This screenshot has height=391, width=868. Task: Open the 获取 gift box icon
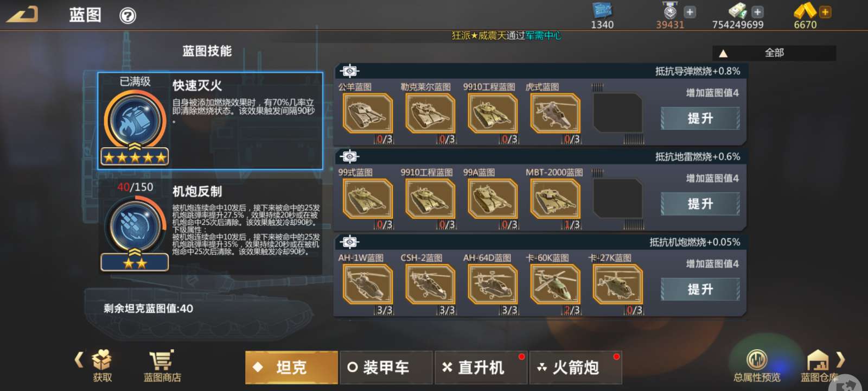click(102, 360)
